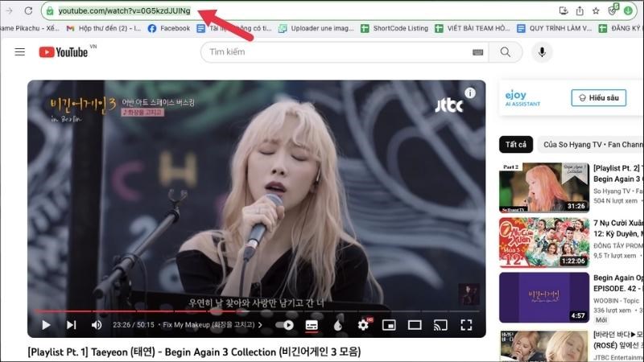Click in the 'Tìm kiếm' search field
The height and width of the screenshot is (362, 644).
click(x=338, y=52)
